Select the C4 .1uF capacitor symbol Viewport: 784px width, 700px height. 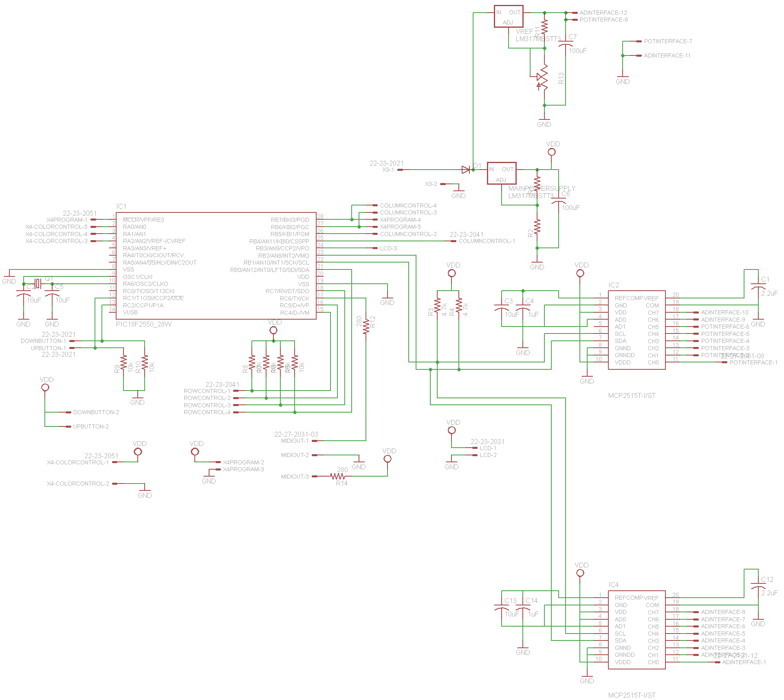point(523,307)
